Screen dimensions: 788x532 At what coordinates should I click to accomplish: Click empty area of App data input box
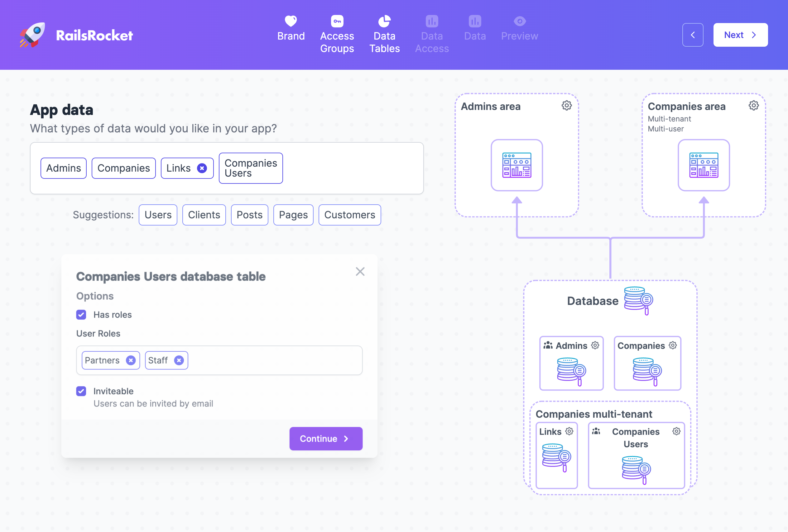tap(353, 168)
